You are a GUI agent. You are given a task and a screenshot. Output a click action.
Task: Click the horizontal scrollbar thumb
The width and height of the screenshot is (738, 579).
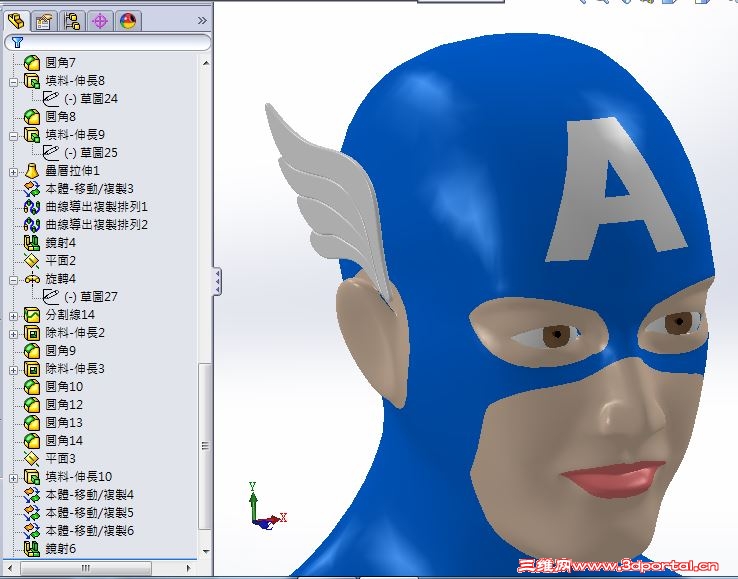(86, 568)
